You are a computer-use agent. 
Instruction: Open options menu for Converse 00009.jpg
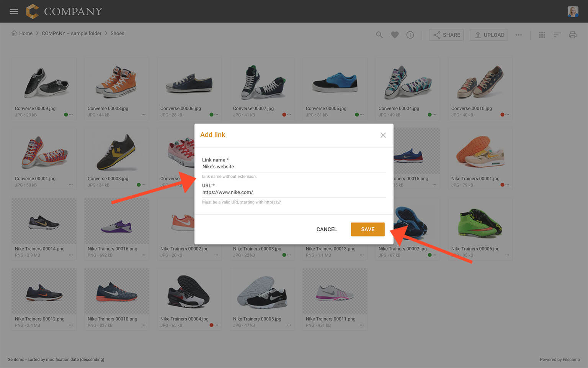pos(71,115)
